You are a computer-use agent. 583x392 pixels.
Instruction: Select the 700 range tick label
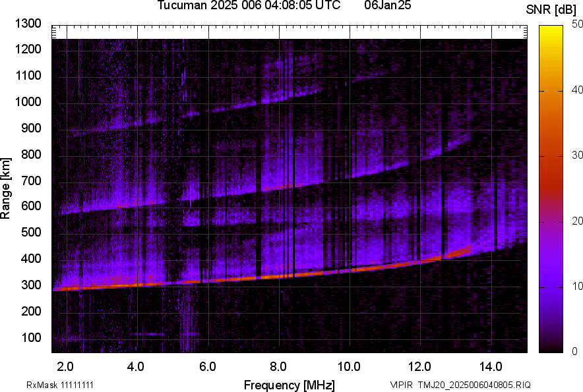tap(31, 181)
